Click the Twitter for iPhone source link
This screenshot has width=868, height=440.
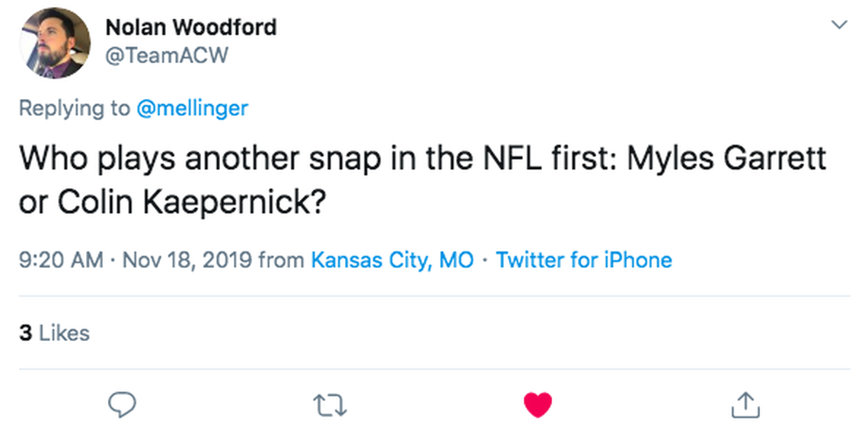584,260
